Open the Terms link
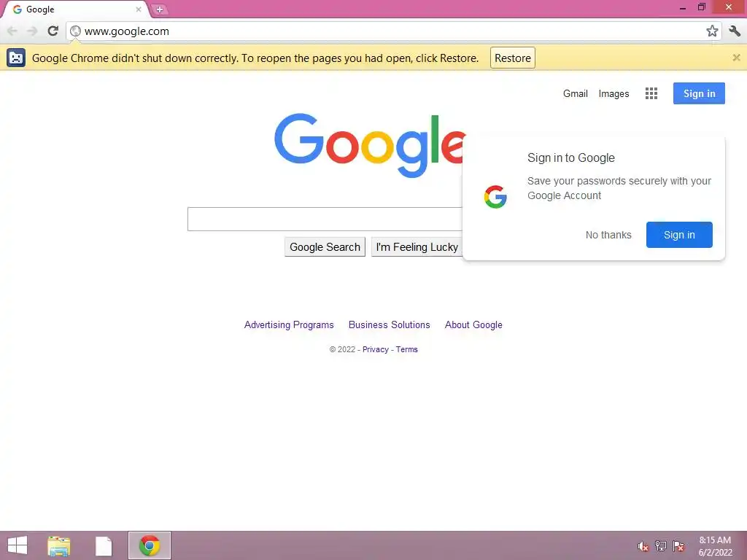Viewport: 747px width, 560px height. pos(407,349)
